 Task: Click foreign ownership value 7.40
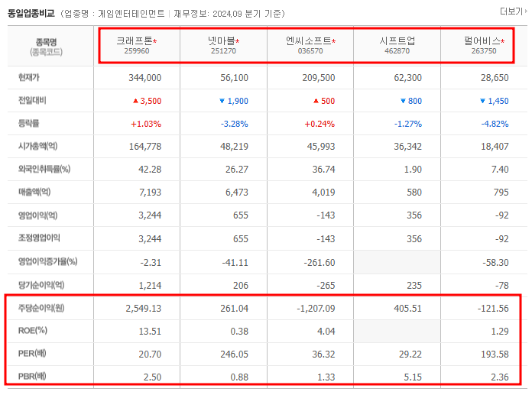(500, 170)
